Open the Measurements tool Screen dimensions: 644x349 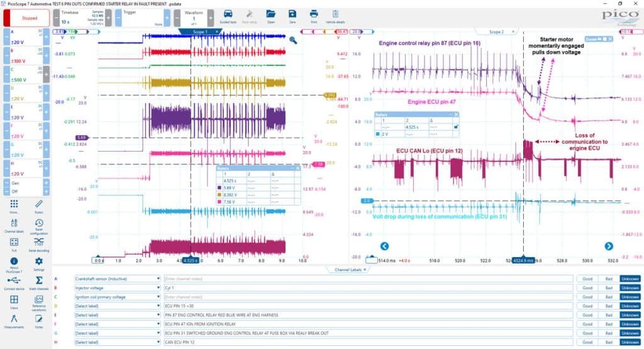coord(14,321)
